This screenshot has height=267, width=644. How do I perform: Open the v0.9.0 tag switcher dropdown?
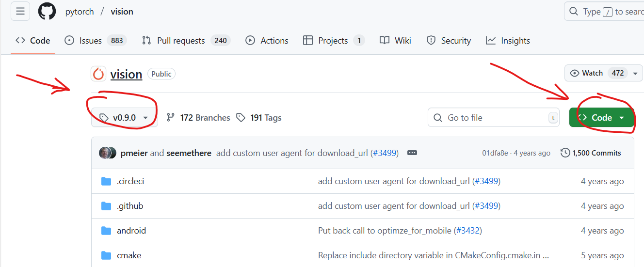(125, 118)
